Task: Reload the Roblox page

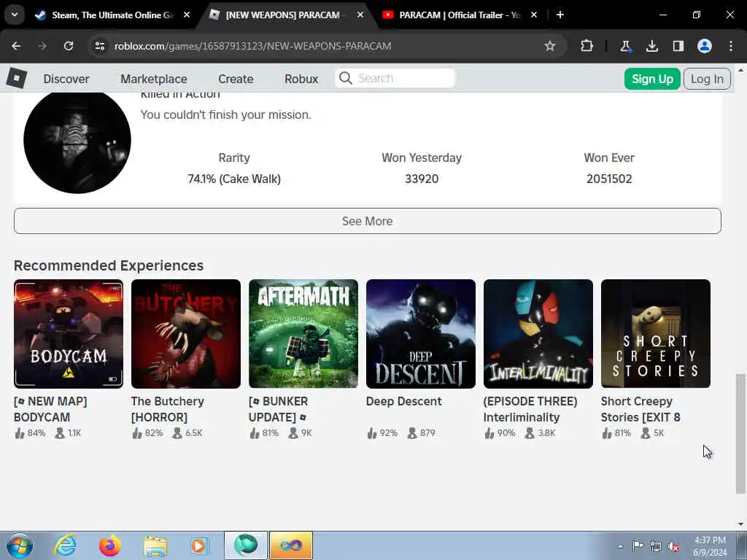Action: [69, 46]
